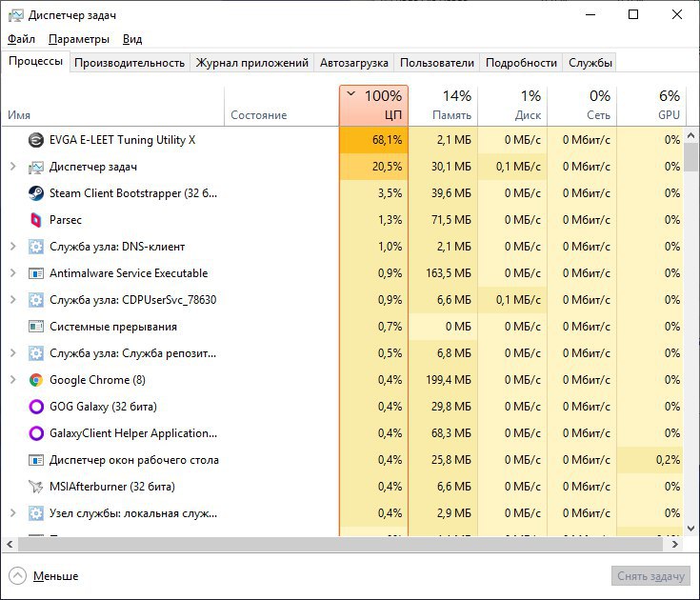Click the vertical scrollbar down arrow
700x600 pixels.
click(691, 529)
